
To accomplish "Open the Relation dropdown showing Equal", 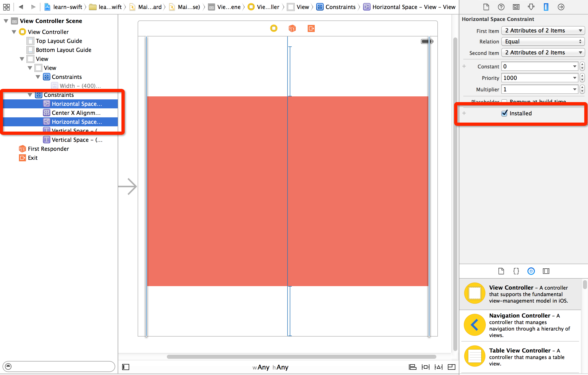I will pyautogui.click(x=543, y=41).
